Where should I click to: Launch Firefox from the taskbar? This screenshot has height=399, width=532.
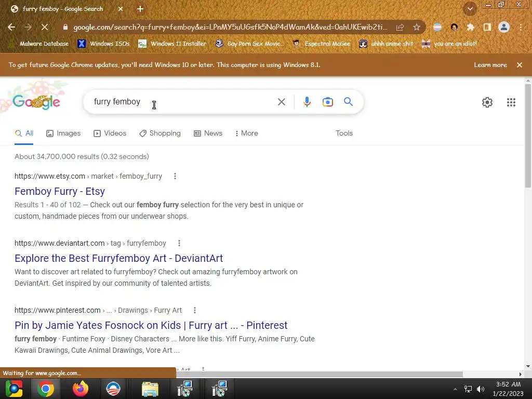(x=81, y=389)
